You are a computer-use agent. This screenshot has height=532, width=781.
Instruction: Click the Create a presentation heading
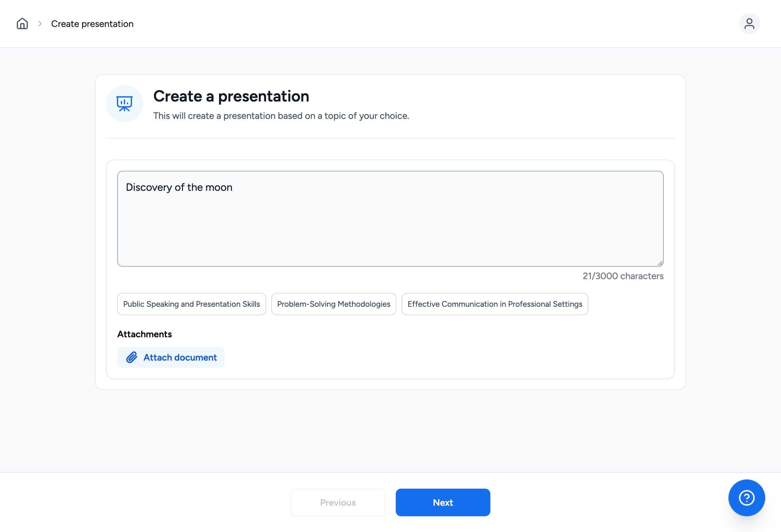(231, 97)
